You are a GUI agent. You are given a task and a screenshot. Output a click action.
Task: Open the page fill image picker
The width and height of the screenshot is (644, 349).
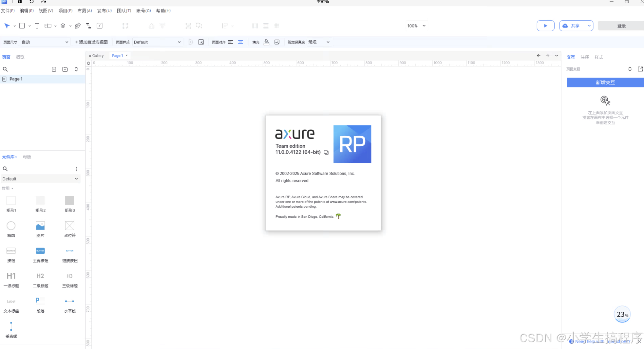(277, 42)
